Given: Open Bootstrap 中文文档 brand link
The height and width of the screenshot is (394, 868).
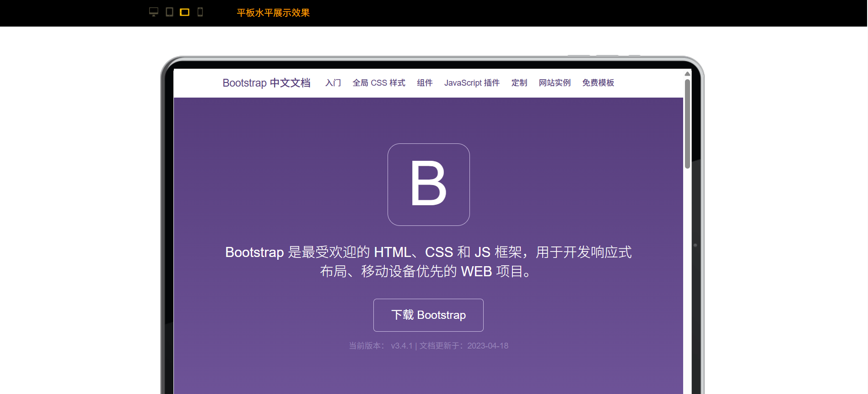Looking at the screenshot, I should point(266,83).
